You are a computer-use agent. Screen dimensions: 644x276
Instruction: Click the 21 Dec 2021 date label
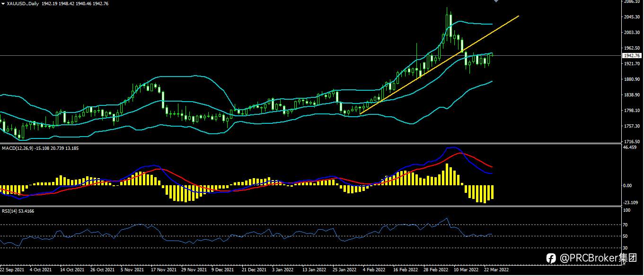[x=254, y=270]
